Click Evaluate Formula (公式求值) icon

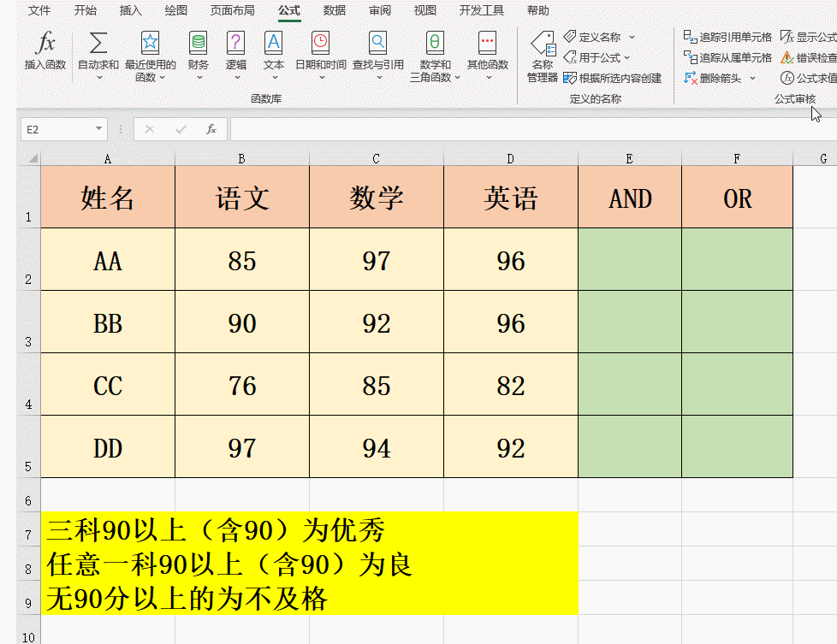787,79
